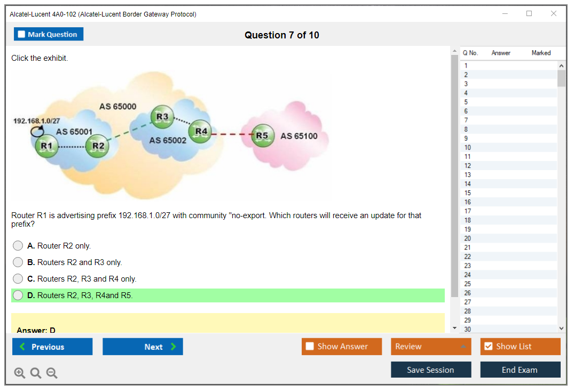Select option D radio button
Screen dimensions: 574x392
coord(18,295)
